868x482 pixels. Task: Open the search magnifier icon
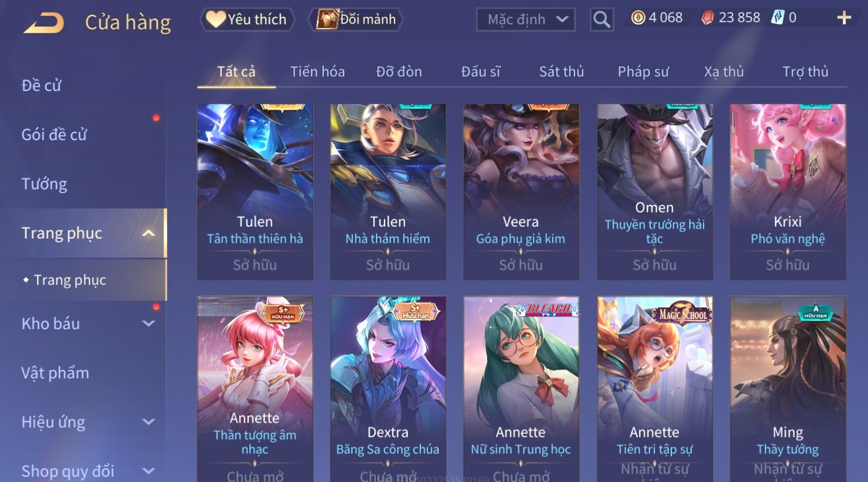coord(602,20)
